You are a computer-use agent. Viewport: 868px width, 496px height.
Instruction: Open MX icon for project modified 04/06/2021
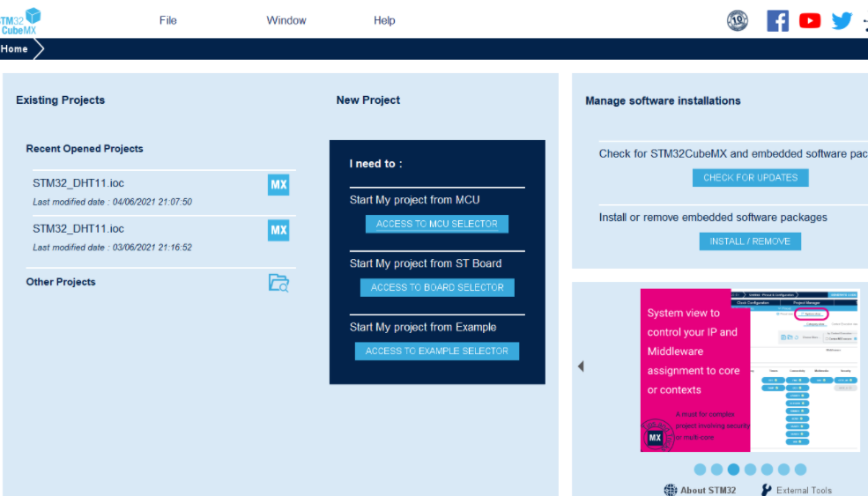(x=278, y=185)
